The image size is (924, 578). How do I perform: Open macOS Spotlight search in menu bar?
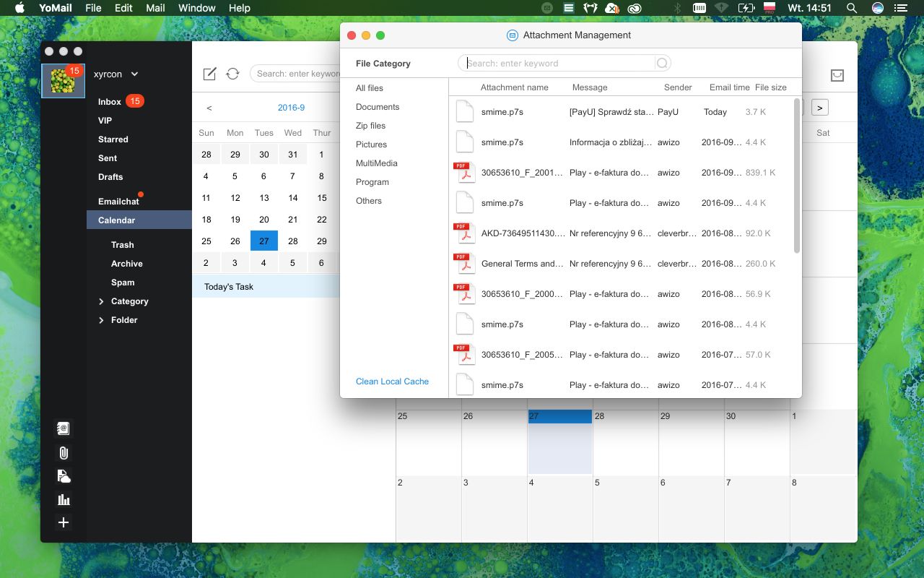coord(852,8)
